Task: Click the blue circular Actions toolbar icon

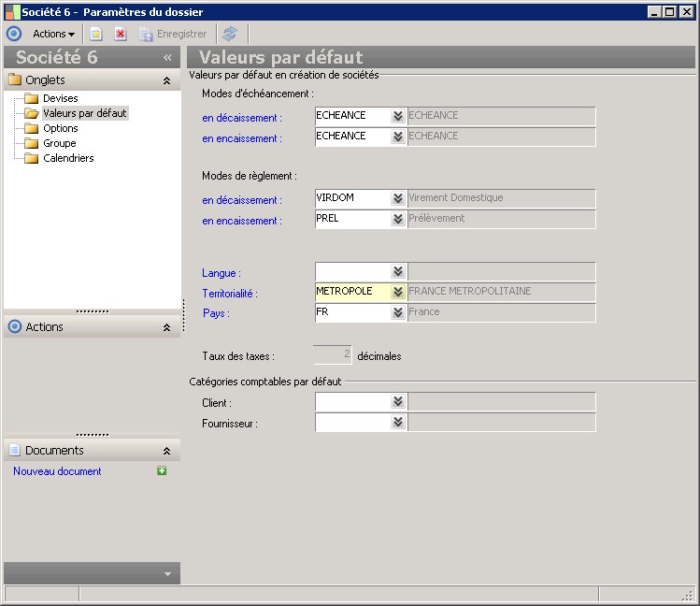Action: point(14,34)
